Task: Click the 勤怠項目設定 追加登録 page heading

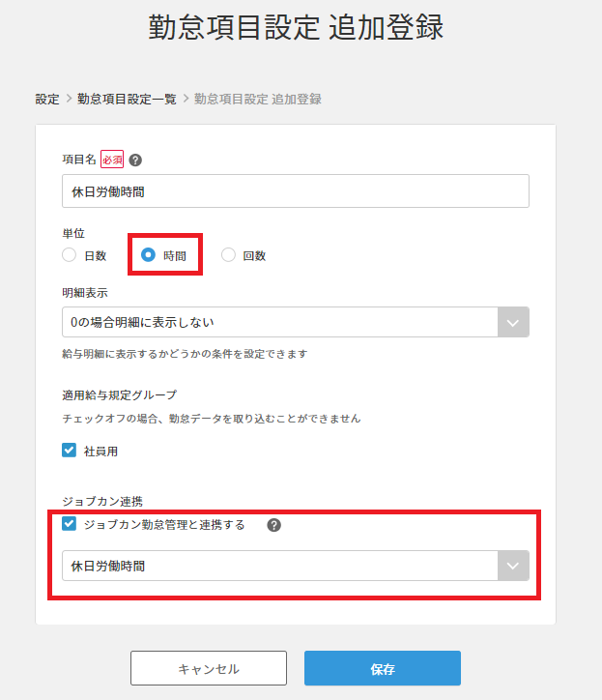Action: [x=297, y=29]
